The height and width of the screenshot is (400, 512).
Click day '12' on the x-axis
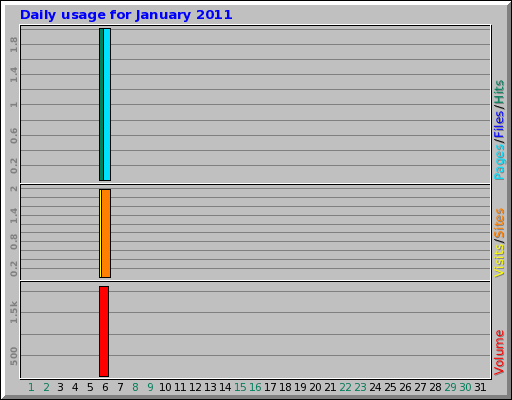[x=195, y=387]
